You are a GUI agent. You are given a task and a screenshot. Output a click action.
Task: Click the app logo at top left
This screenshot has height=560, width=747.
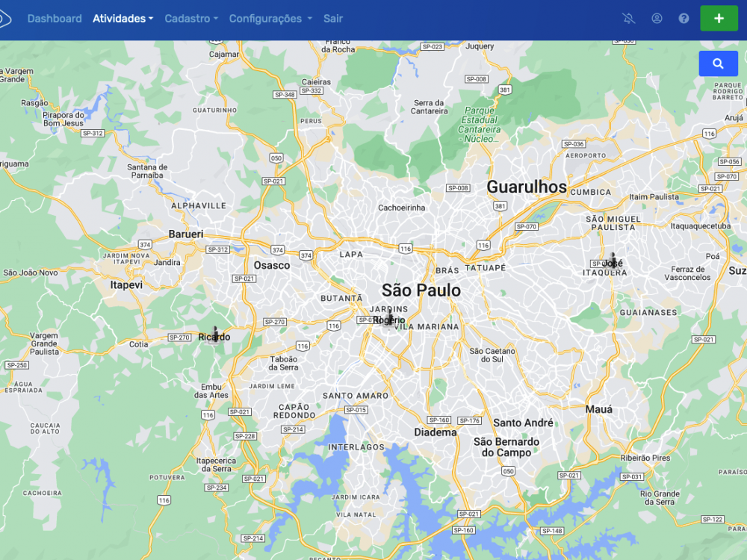4,19
